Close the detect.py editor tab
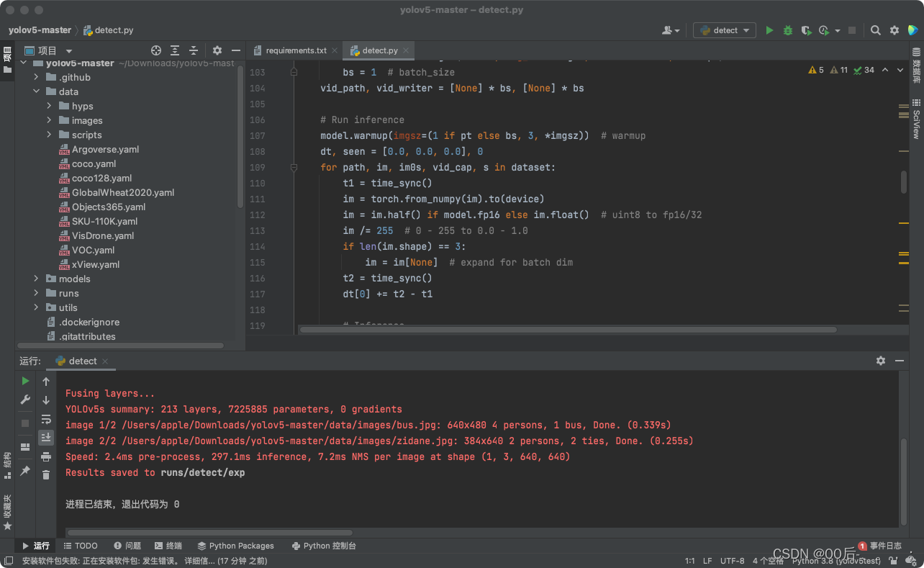The width and height of the screenshot is (924, 568). pos(406,50)
